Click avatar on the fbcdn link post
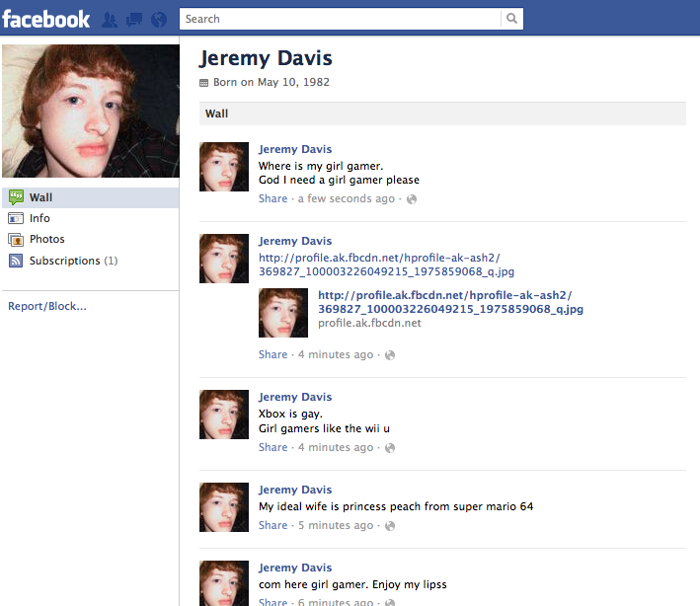 224,259
